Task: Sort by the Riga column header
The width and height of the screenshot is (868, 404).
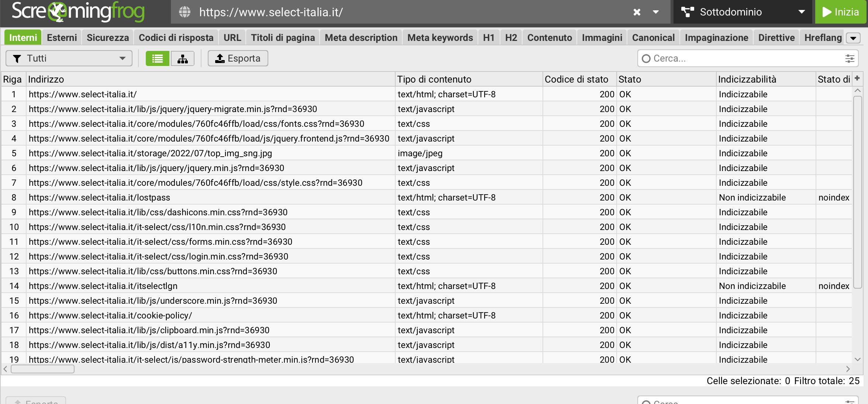Action: point(13,79)
